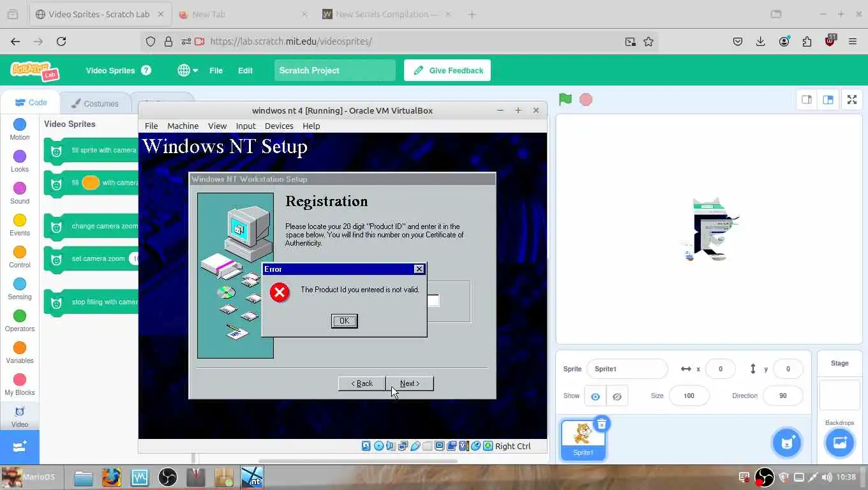Select the Motion block category

pos(20,129)
